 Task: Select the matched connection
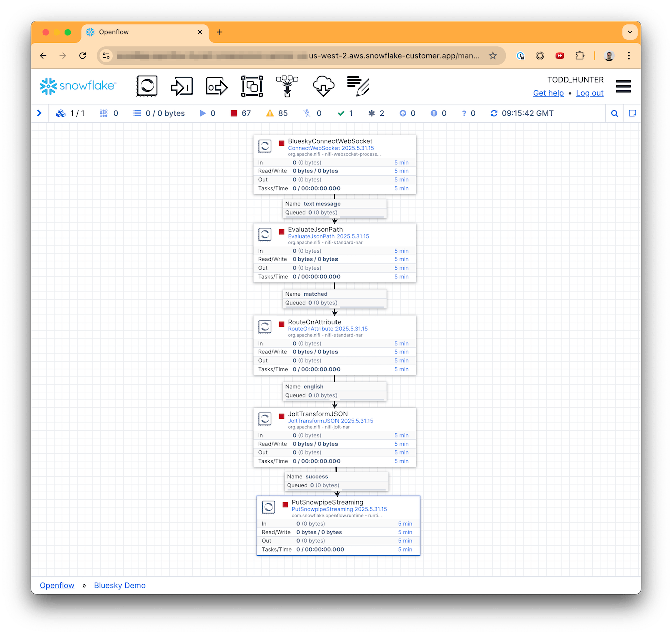334,298
